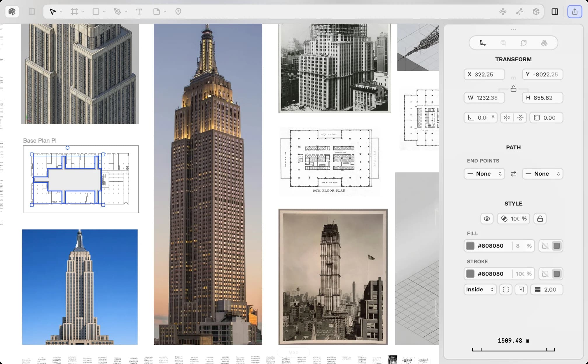Flip the selection horizontally
Viewport: 588px width, 364px height.
tap(506, 118)
